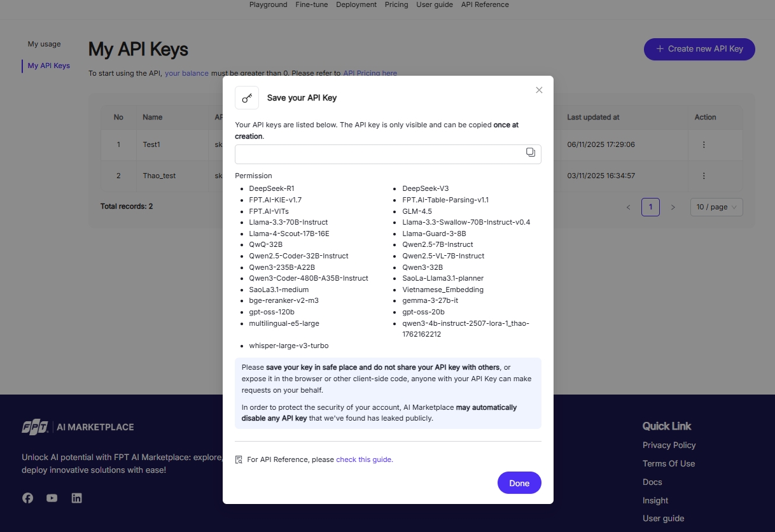
Task: Open FPT YouTube channel icon
Action: tap(52, 498)
